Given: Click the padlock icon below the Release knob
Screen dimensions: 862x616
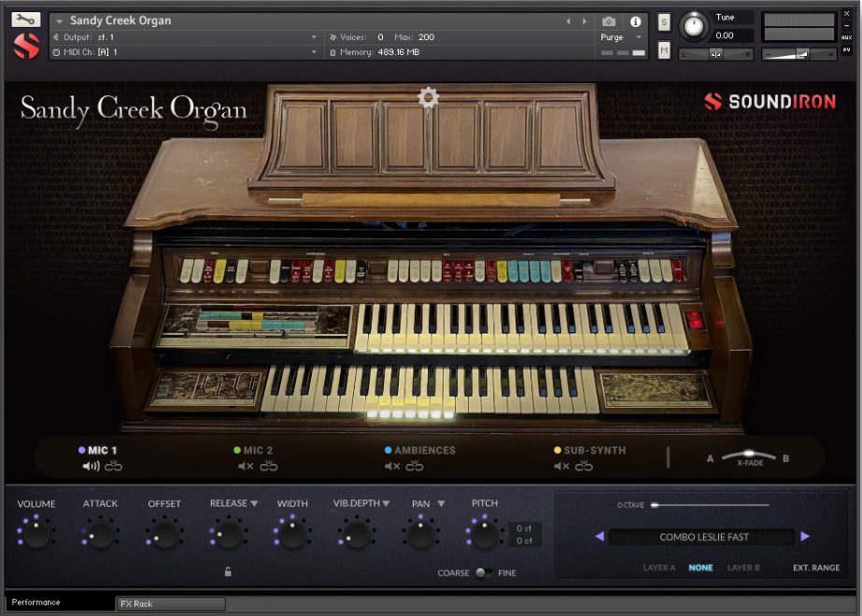Looking at the screenshot, I should pos(228,569).
